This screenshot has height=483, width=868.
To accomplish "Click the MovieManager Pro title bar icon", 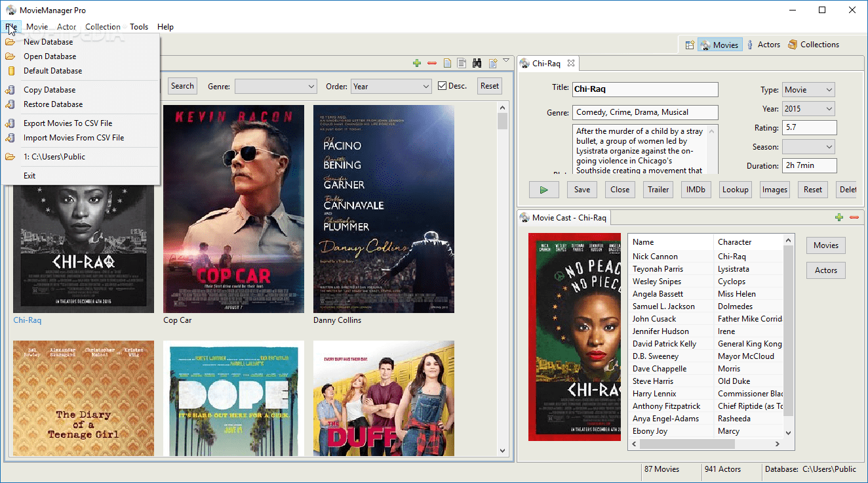I will tap(10, 10).
